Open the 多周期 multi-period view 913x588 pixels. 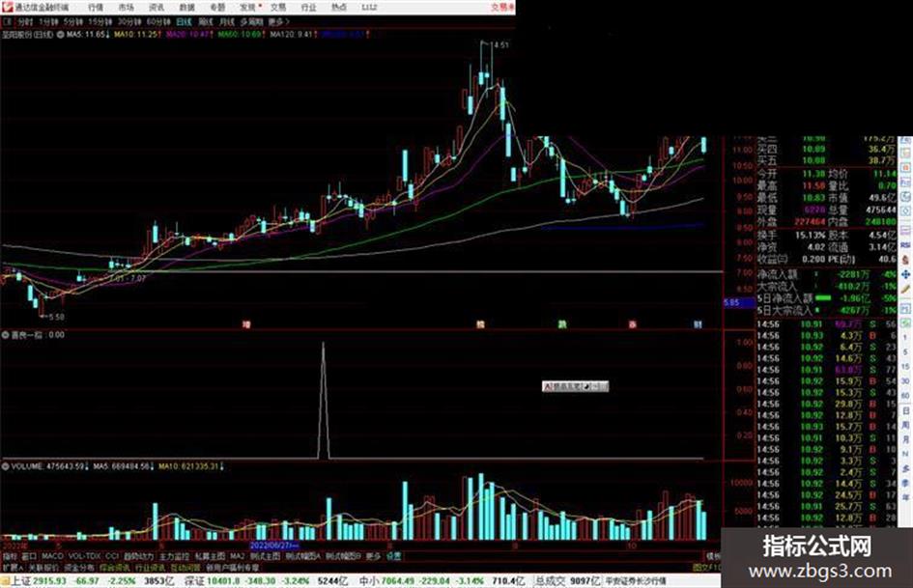(x=251, y=21)
